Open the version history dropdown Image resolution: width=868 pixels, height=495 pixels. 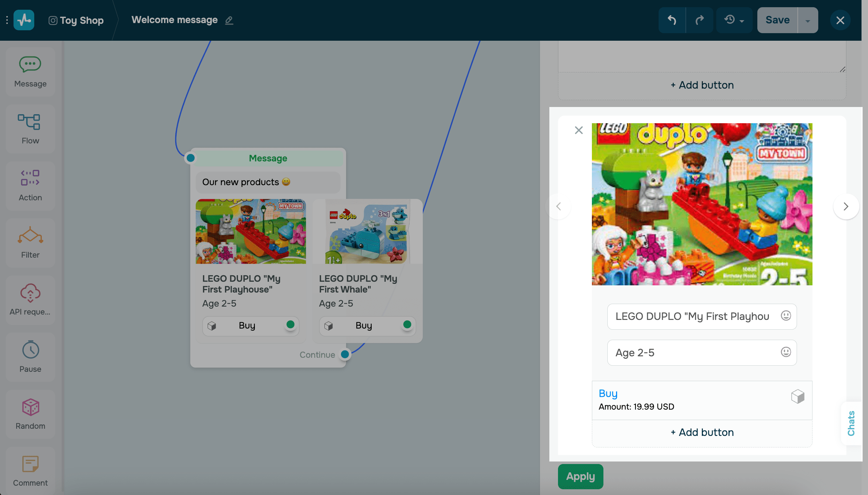[734, 20]
